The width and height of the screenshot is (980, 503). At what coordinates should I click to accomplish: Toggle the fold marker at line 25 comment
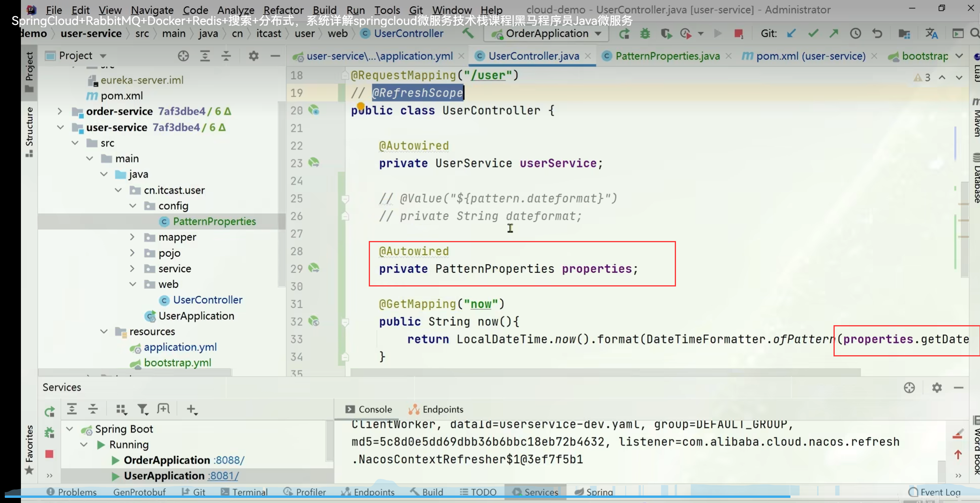point(345,199)
